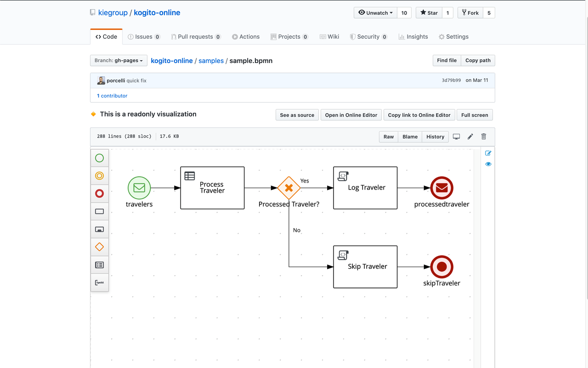
Task: Select the red End Events palette icon
Action: pyautogui.click(x=99, y=194)
